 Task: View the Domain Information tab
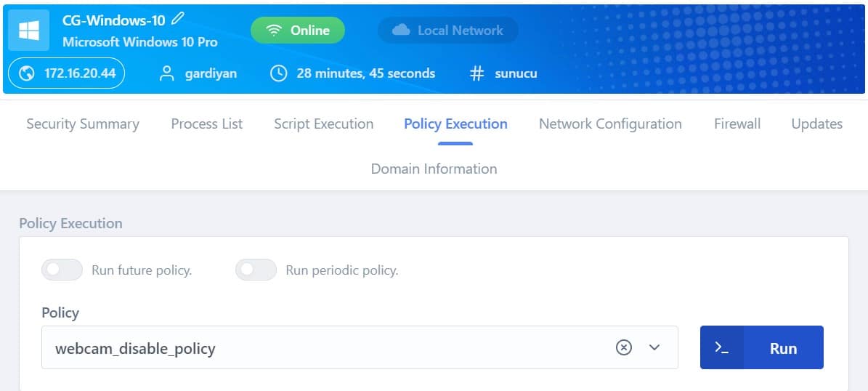pos(434,169)
